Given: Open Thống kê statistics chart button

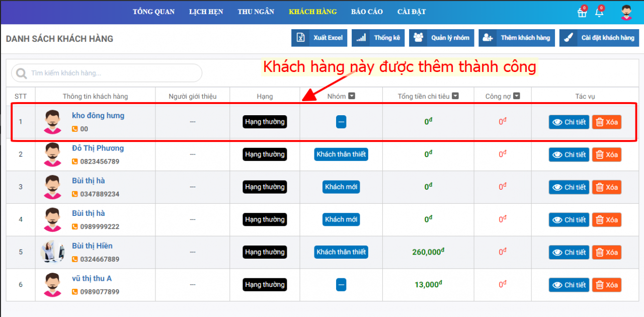Looking at the screenshot, I should [x=378, y=38].
